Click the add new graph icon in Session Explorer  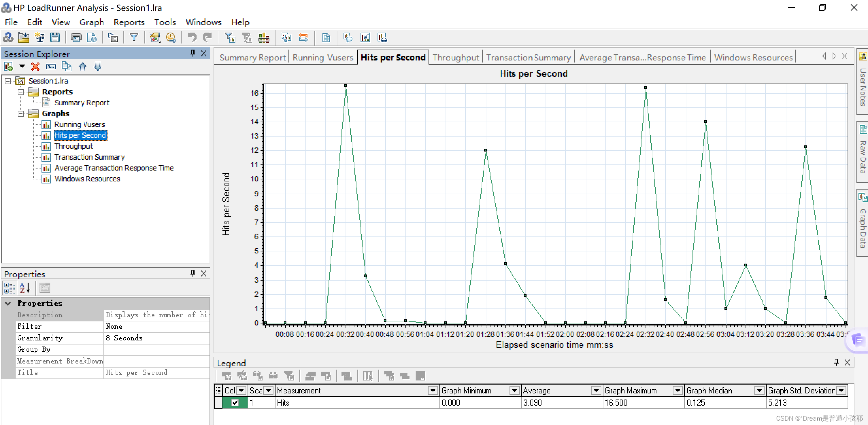[x=9, y=67]
